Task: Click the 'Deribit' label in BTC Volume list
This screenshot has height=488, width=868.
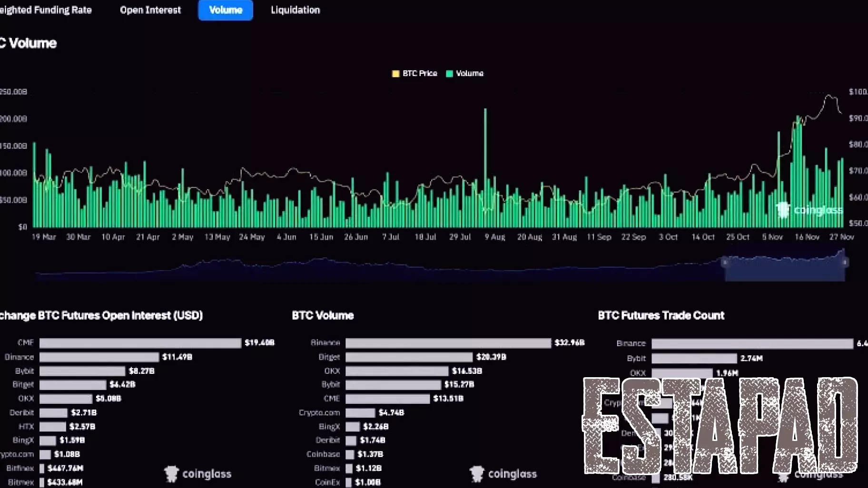Action: pyautogui.click(x=328, y=440)
